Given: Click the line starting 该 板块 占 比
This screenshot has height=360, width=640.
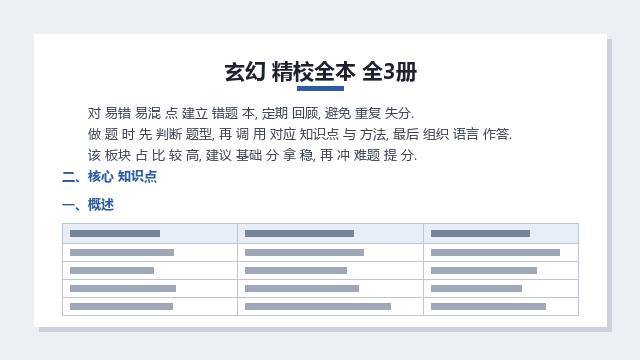Looking at the screenshot, I should coord(252,156).
